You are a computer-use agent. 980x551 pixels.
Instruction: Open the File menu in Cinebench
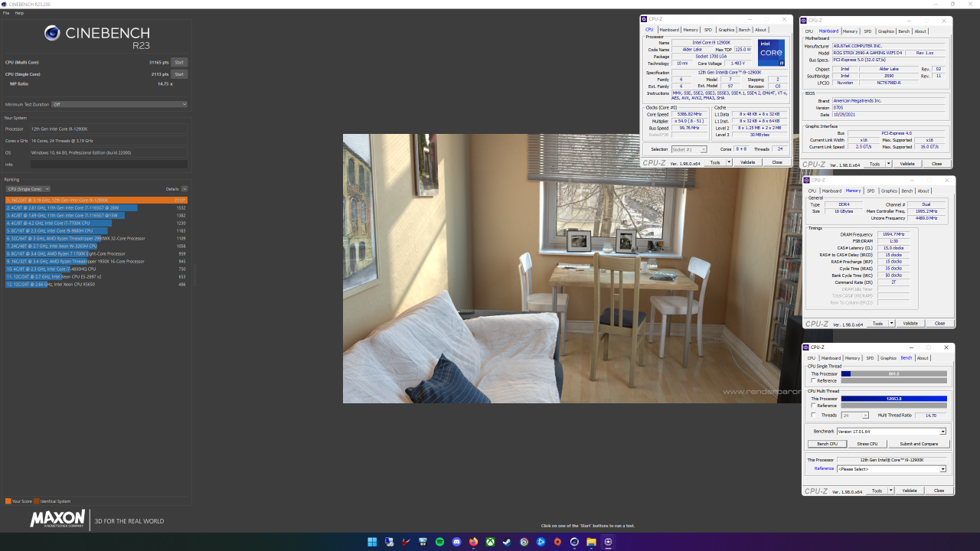point(6,13)
